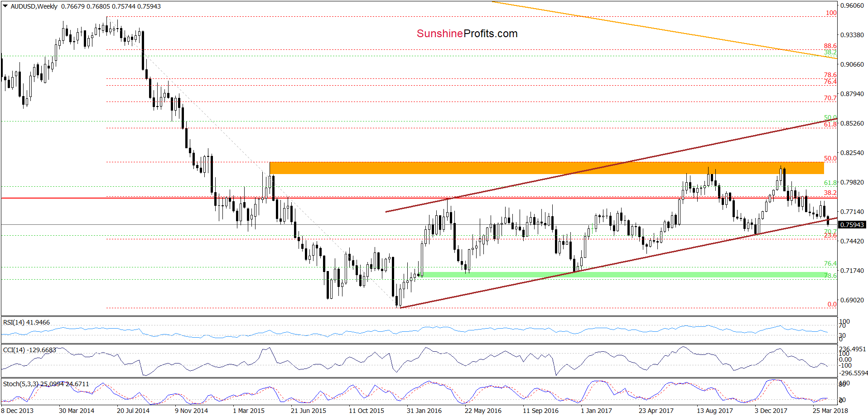Screen dimensions: 868x417
Task: Click the CCI(14) -129.6683 indicator label
Action: pos(29,350)
